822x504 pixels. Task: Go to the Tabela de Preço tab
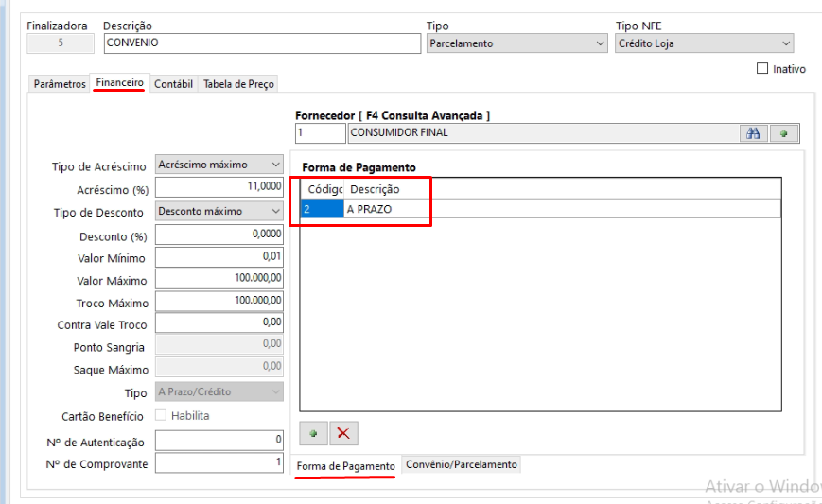coord(238,84)
